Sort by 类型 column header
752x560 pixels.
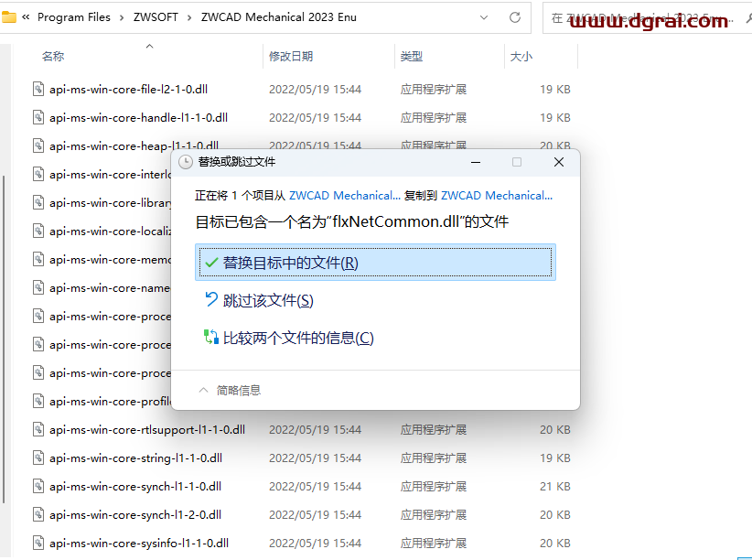(412, 56)
